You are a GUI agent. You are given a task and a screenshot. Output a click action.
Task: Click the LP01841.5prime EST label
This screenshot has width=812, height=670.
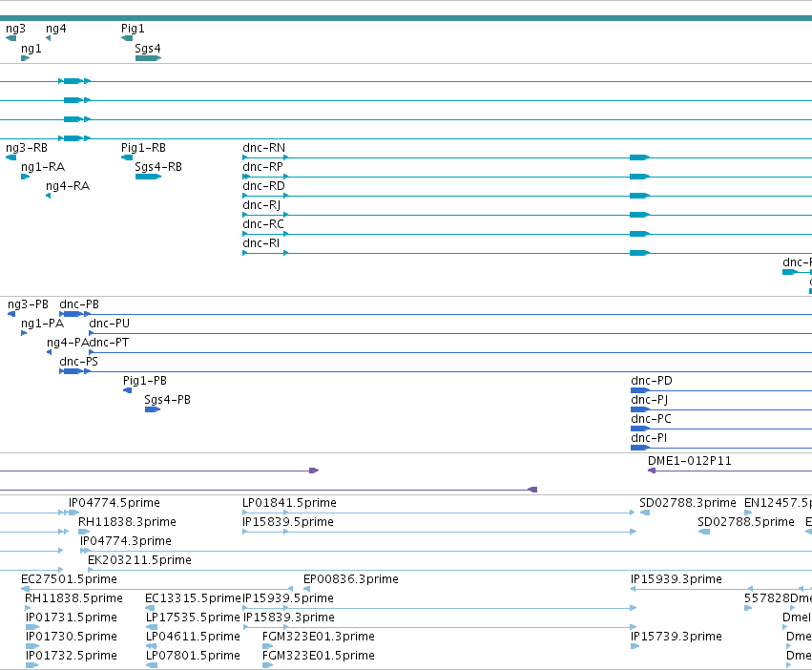289,503
